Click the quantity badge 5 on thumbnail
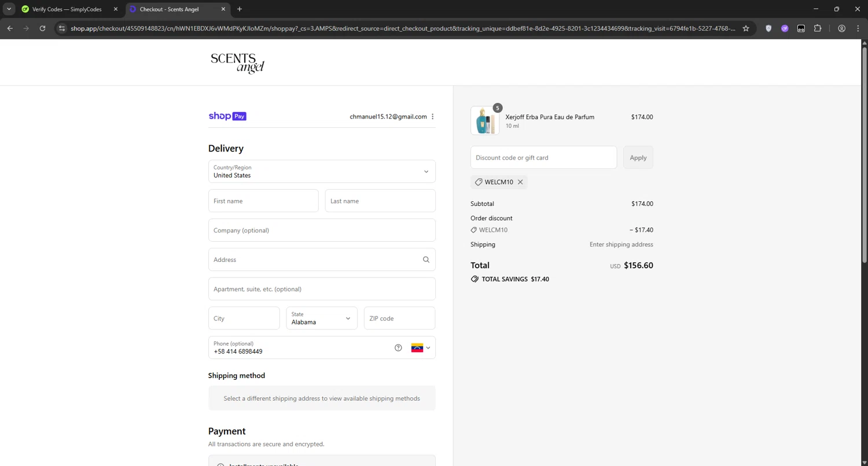 coord(498,108)
